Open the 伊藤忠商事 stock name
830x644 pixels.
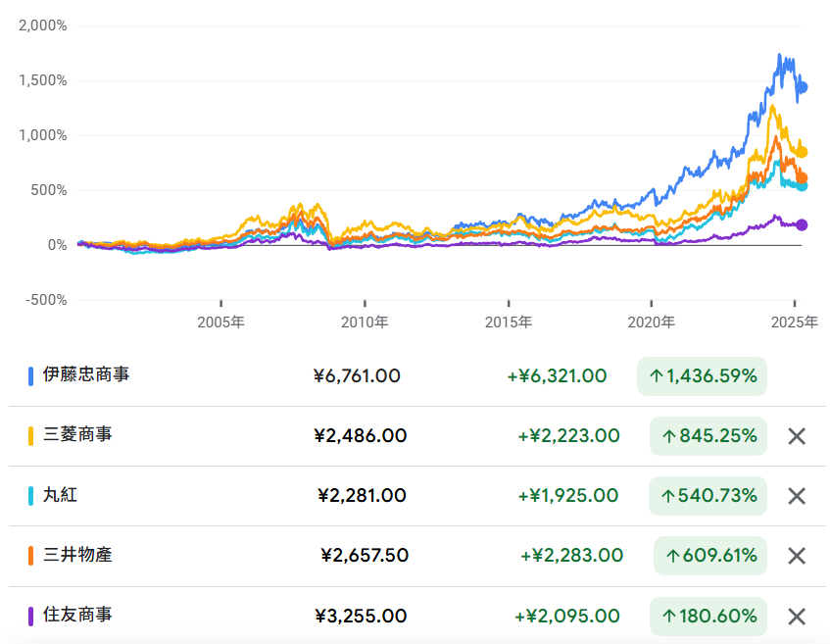86,374
